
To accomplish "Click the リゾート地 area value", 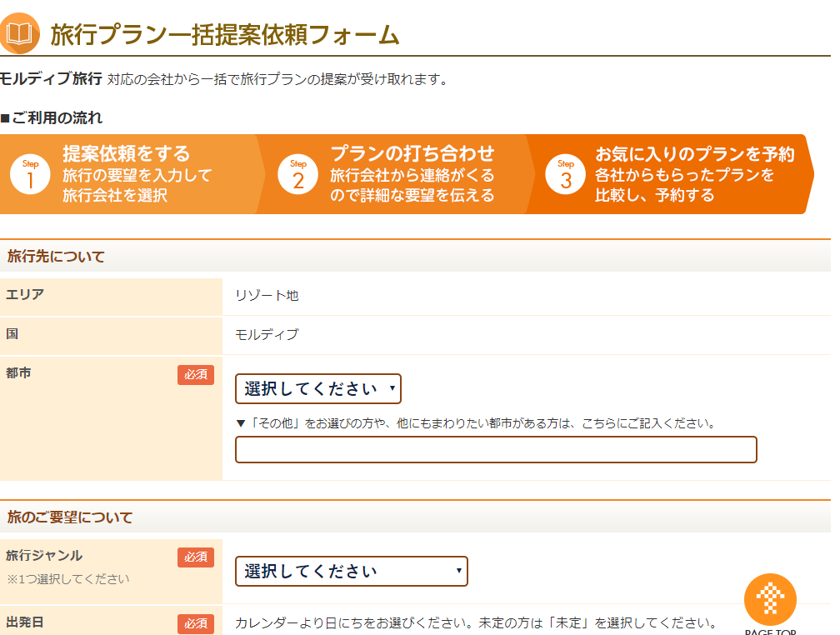I will pyautogui.click(x=267, y=296).
